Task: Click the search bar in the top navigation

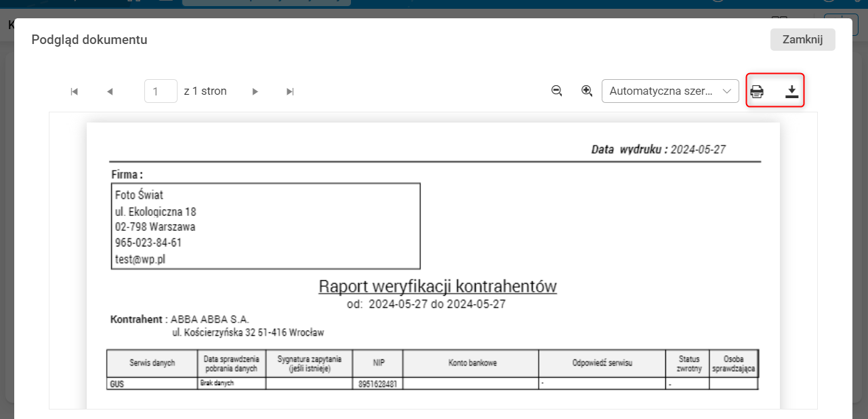Action: 266,1
